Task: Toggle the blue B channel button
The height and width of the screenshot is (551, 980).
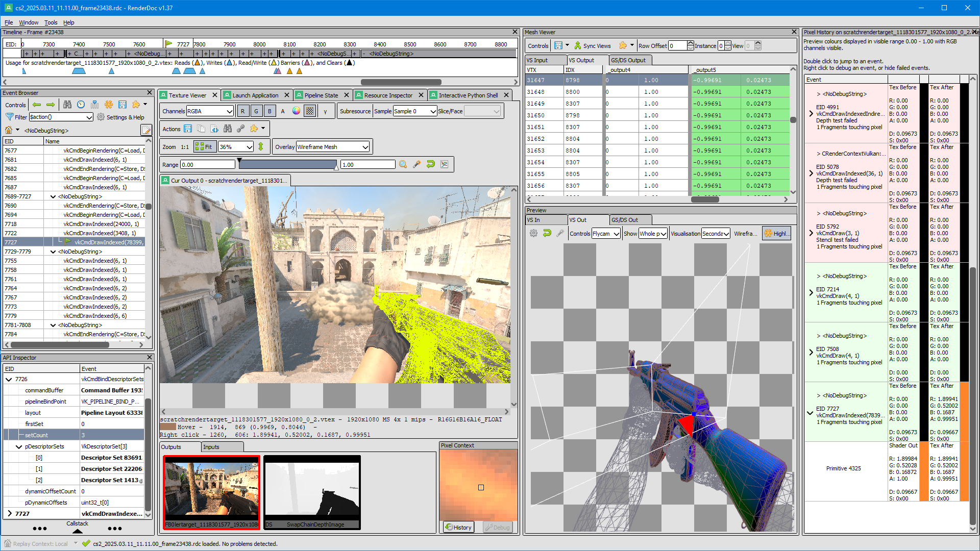Action: click(269, 111)
